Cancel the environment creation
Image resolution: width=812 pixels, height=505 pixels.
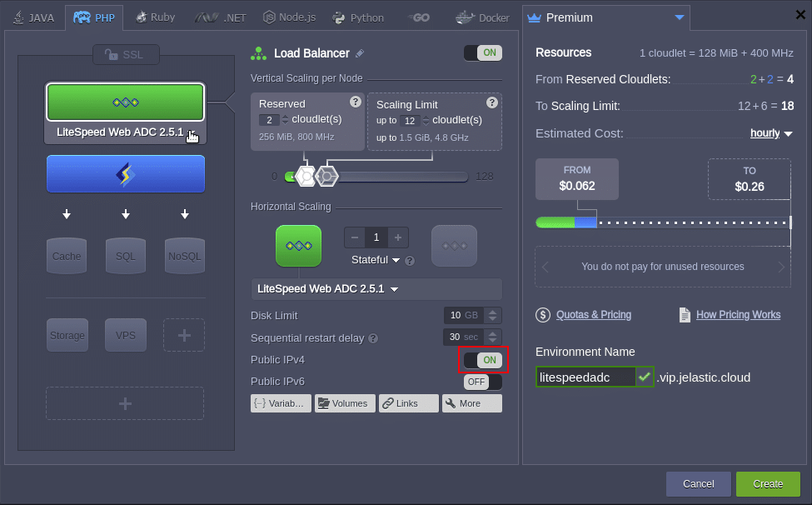click(x=698, y=484)
